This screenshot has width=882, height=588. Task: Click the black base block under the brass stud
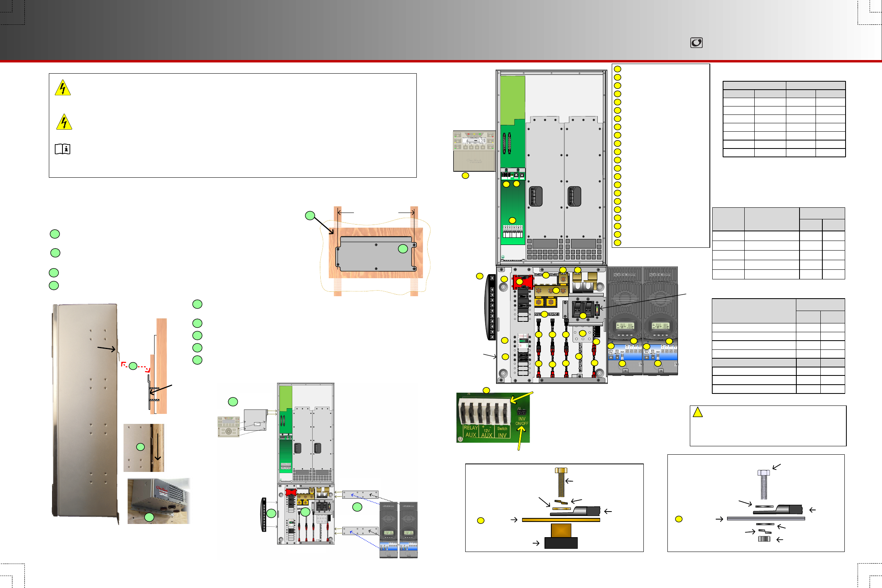(x=561, y=542)
